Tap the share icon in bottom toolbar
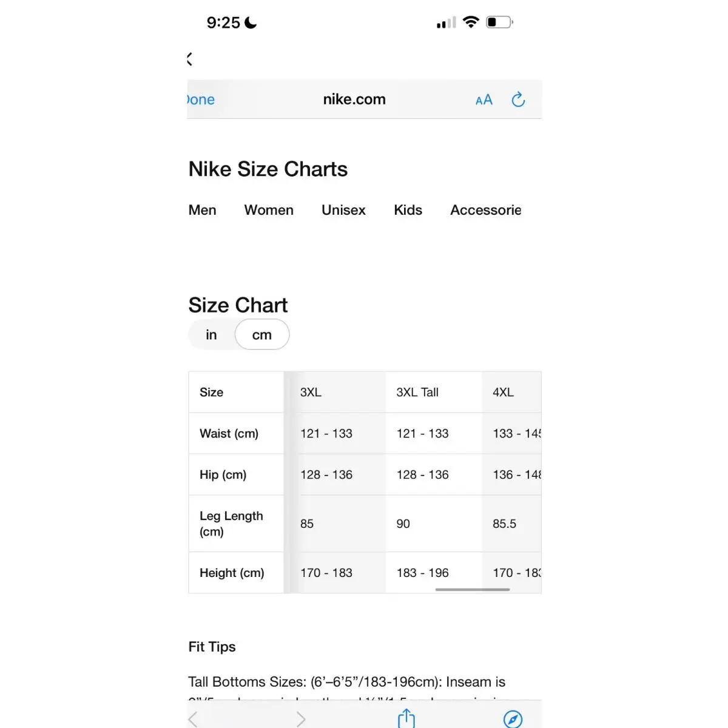This screenshot has height=728, width=728. click(406, 718)
